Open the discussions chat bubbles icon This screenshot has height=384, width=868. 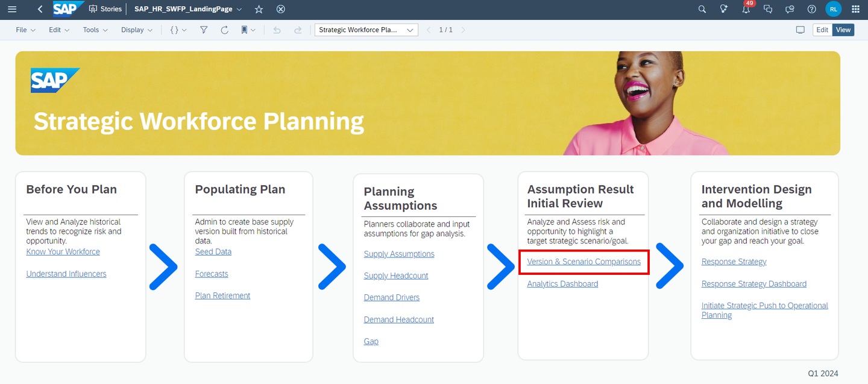click(x=768, y=9)
